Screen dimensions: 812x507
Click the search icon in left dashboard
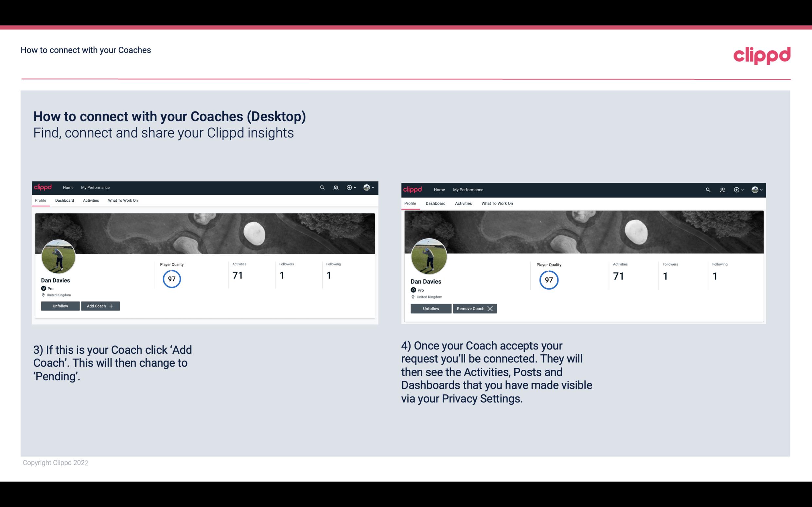[322, 187]
